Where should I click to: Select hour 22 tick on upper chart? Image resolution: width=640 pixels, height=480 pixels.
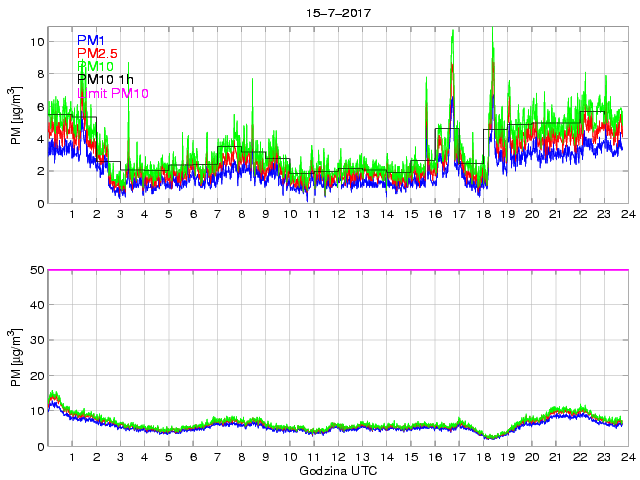(580, 215)
